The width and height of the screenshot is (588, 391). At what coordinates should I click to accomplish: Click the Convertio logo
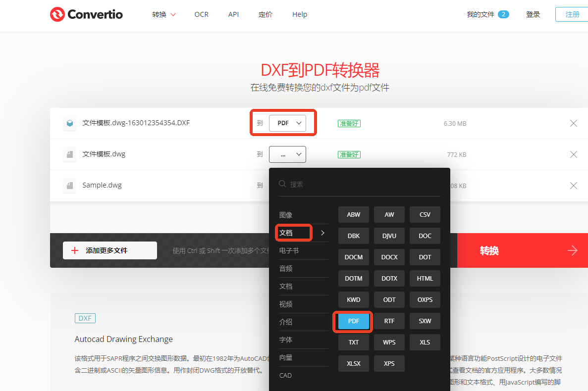pos(86,14)
